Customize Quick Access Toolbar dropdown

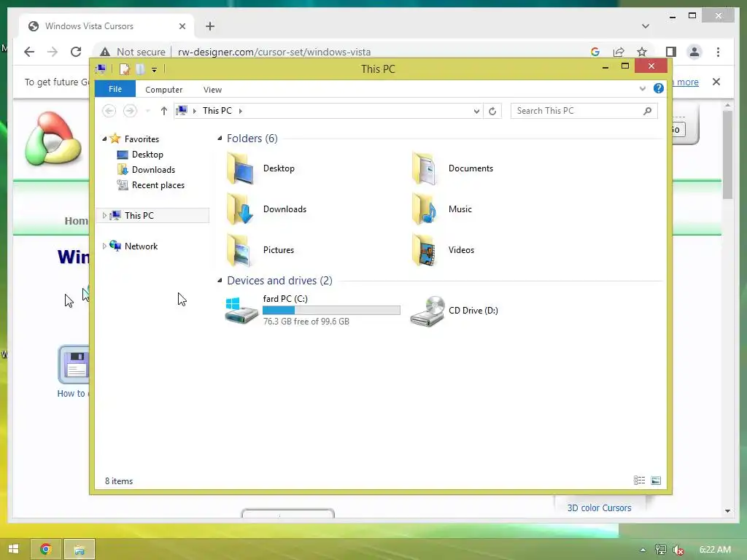point(154,70)
